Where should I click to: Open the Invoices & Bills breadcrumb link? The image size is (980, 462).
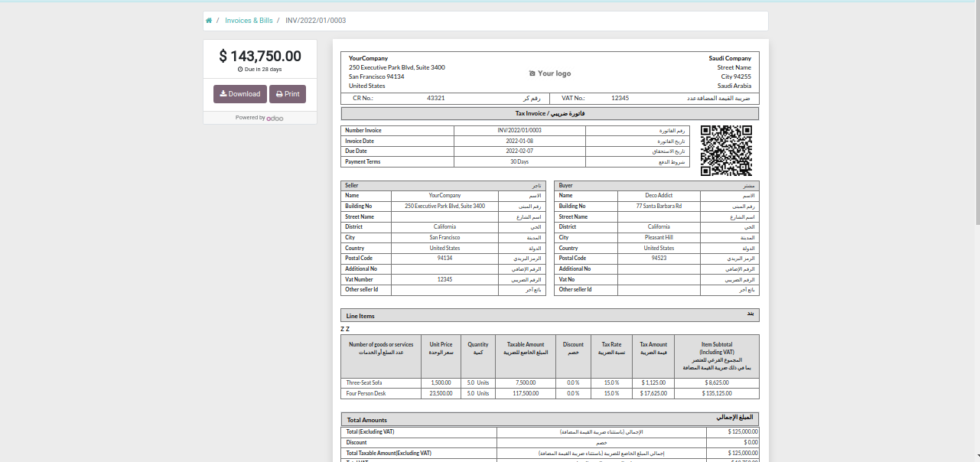(x=249, y=21)
